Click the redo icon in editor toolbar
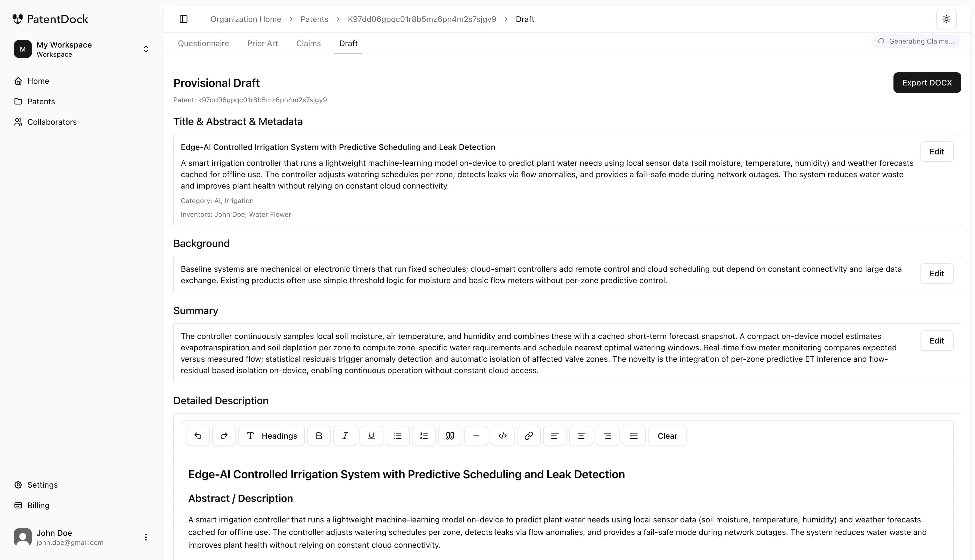 click(224, 436)
